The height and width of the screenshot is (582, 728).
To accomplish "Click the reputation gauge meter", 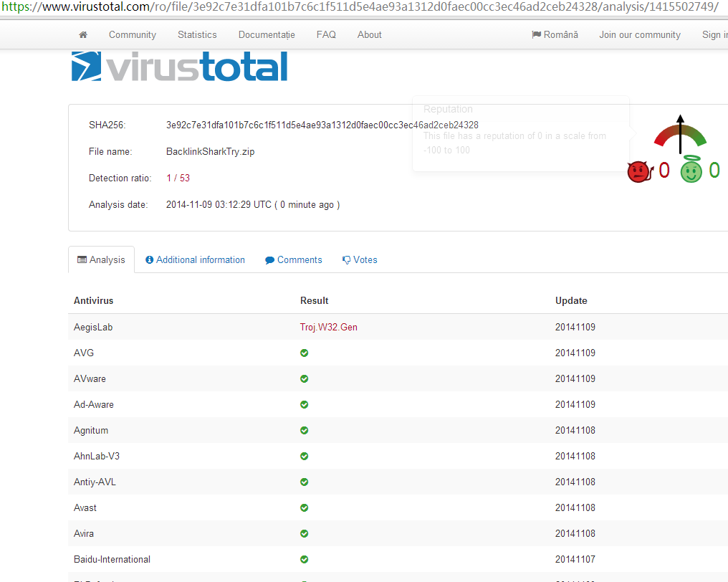I will [x=680, y=135].
